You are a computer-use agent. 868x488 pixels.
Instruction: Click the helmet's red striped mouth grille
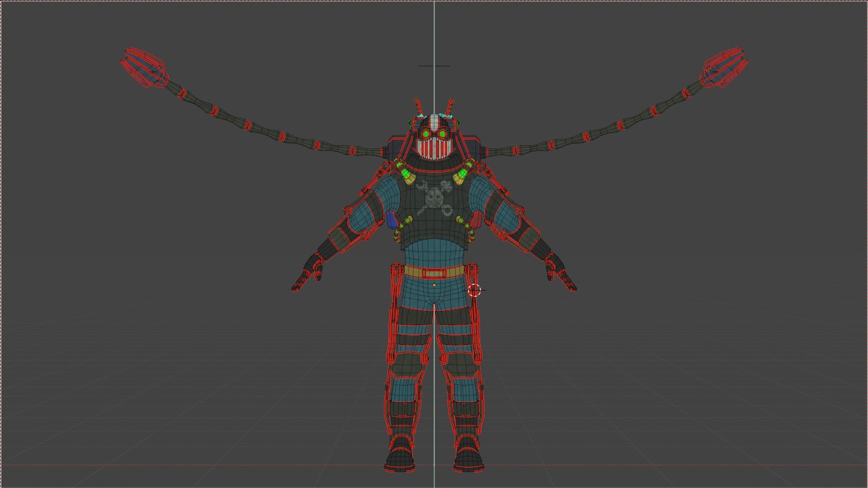click(434, 149)
